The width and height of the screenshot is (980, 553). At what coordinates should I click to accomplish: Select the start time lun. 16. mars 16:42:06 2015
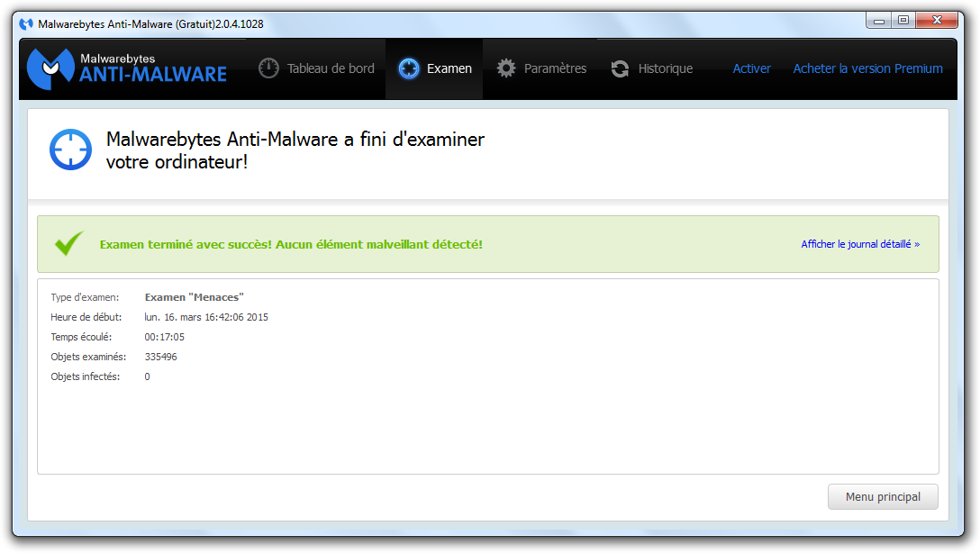pyautogui.click(x=206, y=317)
